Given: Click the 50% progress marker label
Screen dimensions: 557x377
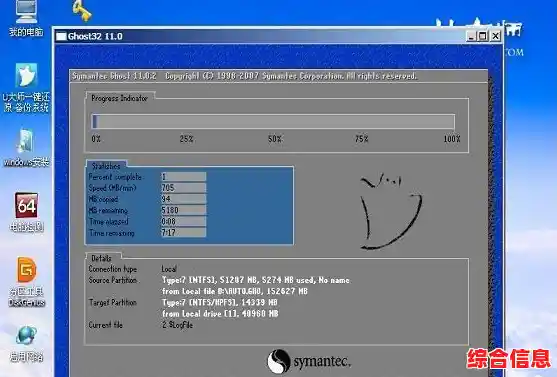Looking at the screenshot, I should 275,139.
